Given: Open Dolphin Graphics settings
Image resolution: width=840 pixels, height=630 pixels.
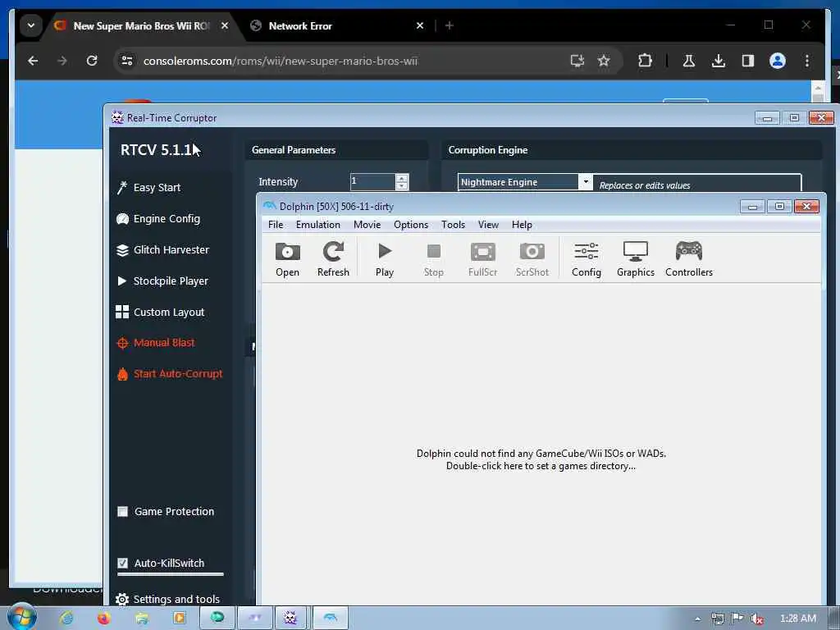Looking at the screenshot, I should tap(636, 259).
